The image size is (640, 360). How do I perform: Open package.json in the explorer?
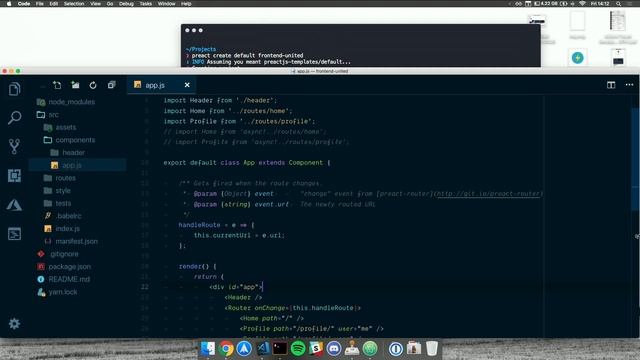tap(69, 267)
